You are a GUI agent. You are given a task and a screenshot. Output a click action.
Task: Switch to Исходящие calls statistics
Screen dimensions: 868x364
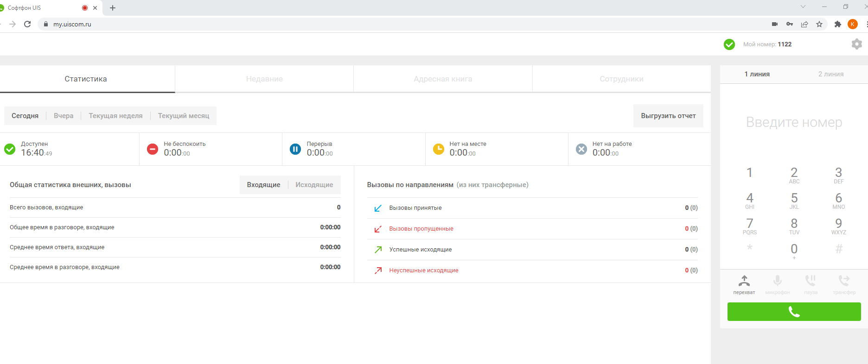click(314, 185)
